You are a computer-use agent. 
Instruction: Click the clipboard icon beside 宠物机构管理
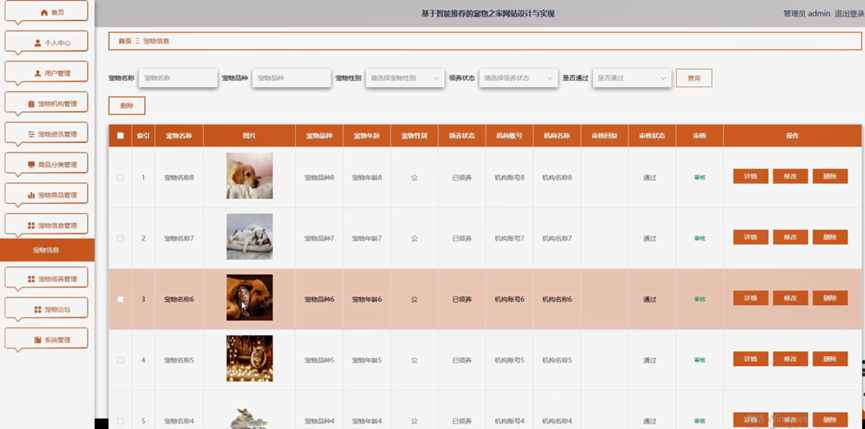point(31,104)
